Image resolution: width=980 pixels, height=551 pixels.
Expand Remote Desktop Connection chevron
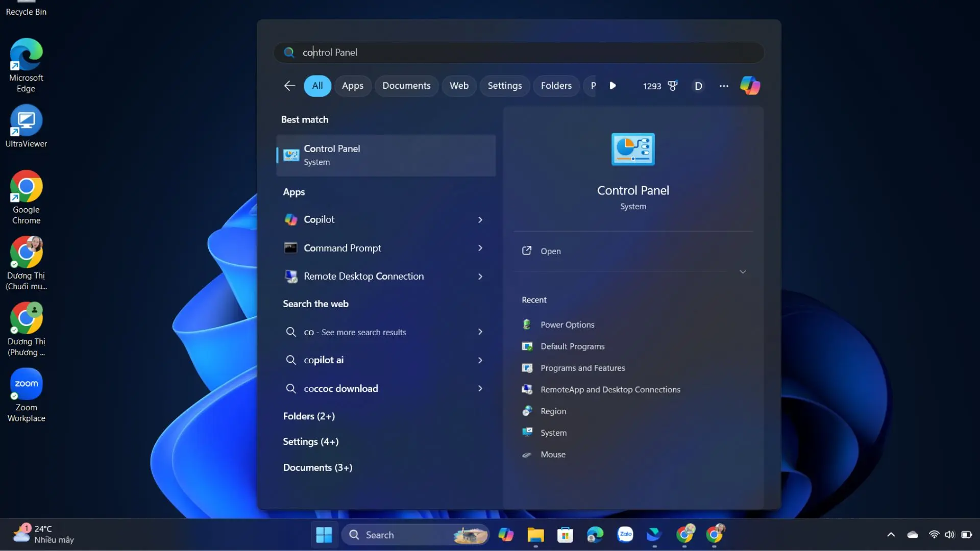point(480,277)
